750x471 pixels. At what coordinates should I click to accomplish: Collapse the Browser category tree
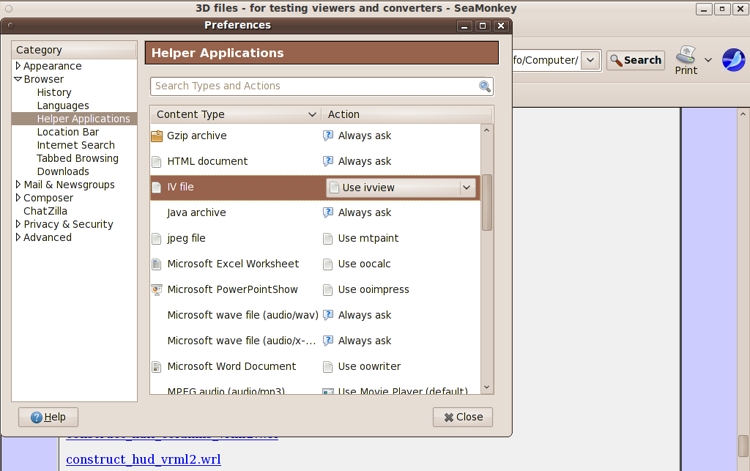click(x=18, y=79)
